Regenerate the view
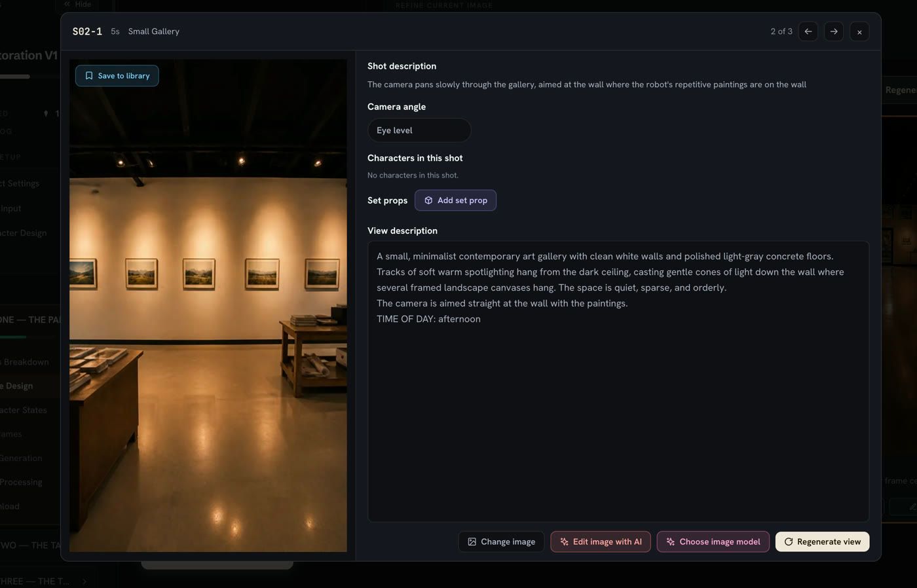917x588 pixels. click(x=822, y=542)
